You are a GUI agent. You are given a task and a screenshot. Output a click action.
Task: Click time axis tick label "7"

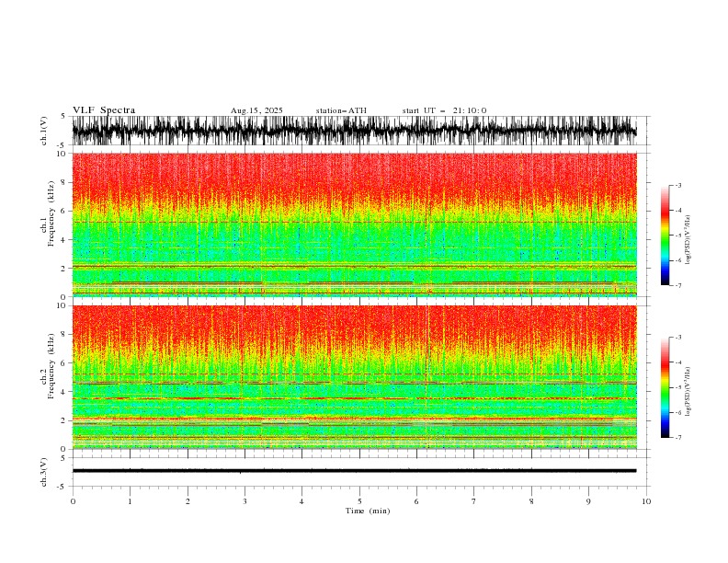click(x=474, y=501)
